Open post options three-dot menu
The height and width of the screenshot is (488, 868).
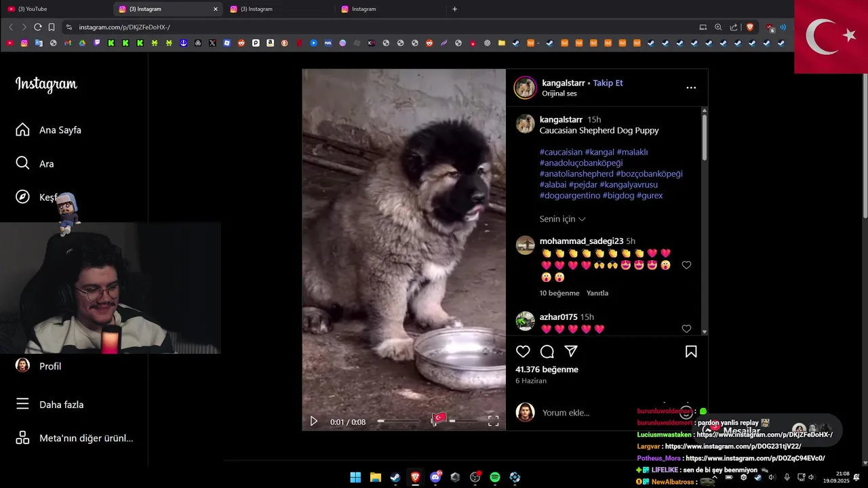point(691,87)
